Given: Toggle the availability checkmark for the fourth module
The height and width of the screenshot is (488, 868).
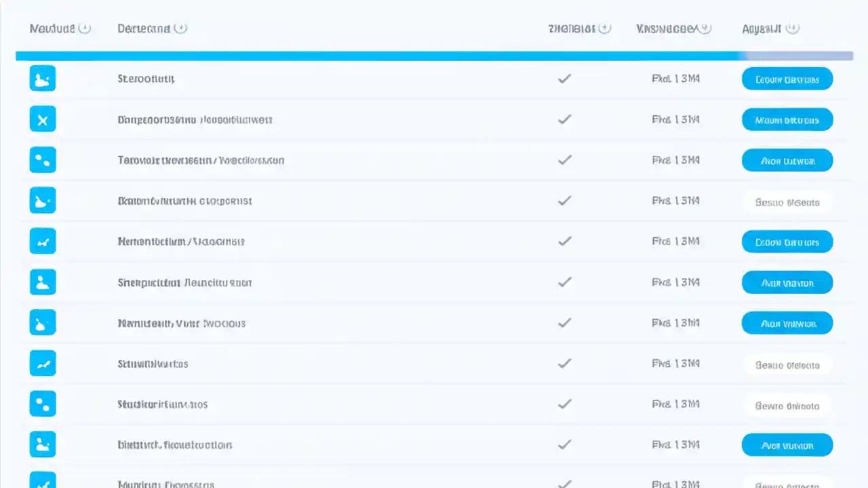Looking at the screenshot, I should coord(564,201).
